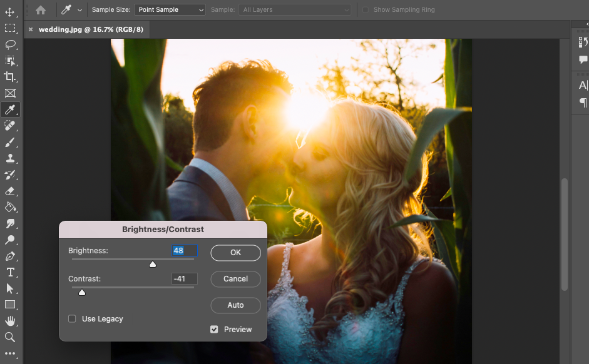
Task: Click the Auto button
Action: coord(235,305)
